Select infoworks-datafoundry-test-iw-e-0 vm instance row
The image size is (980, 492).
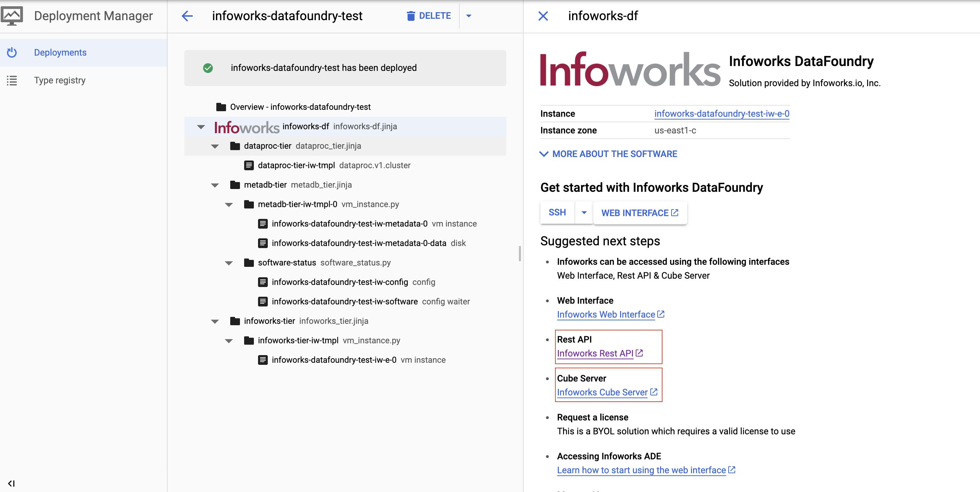tap(345, 360)
